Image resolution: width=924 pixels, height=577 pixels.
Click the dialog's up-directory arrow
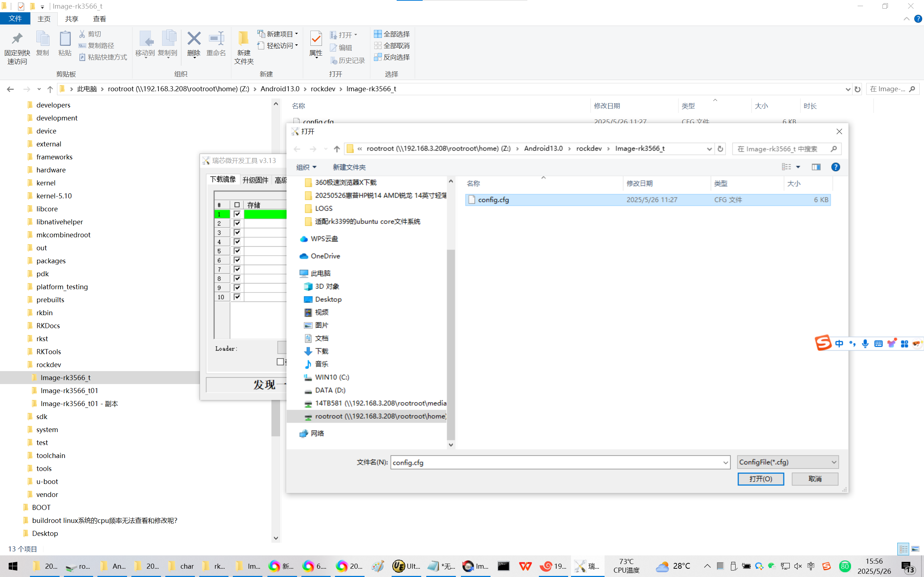pyautogui.click(x=336, y=149)
